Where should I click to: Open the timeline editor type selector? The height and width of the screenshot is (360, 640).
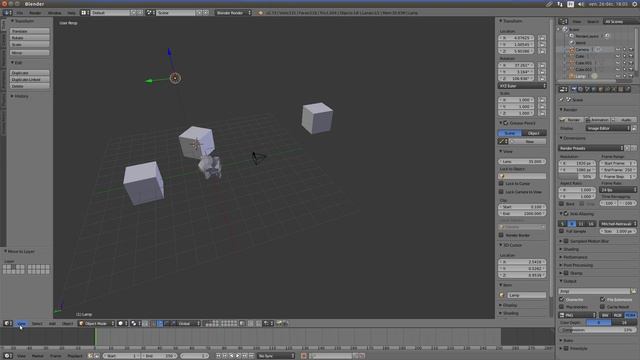coord(8,356)
